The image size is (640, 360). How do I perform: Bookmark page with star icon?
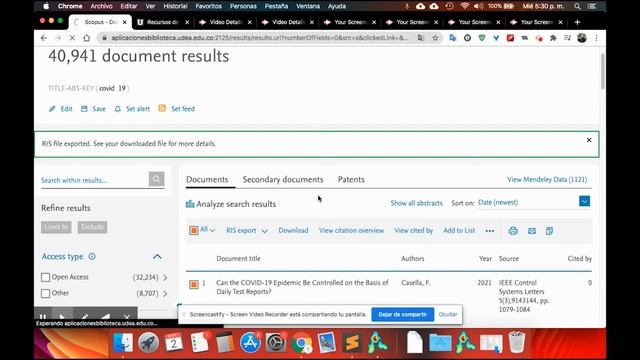[x=435, y=38]
